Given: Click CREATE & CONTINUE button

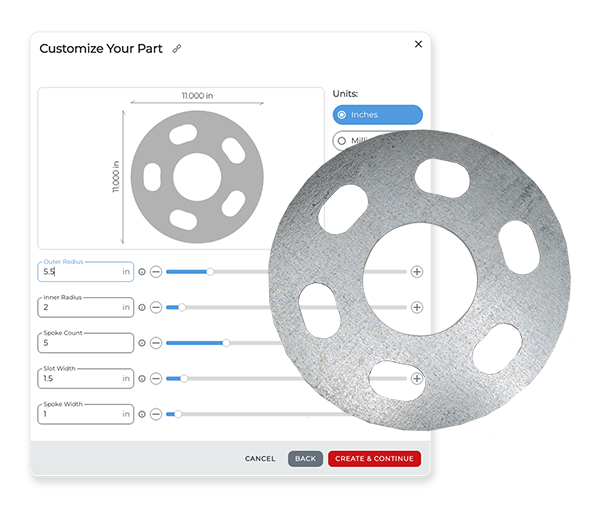Looking at the screenshot, I should [374, 459].
